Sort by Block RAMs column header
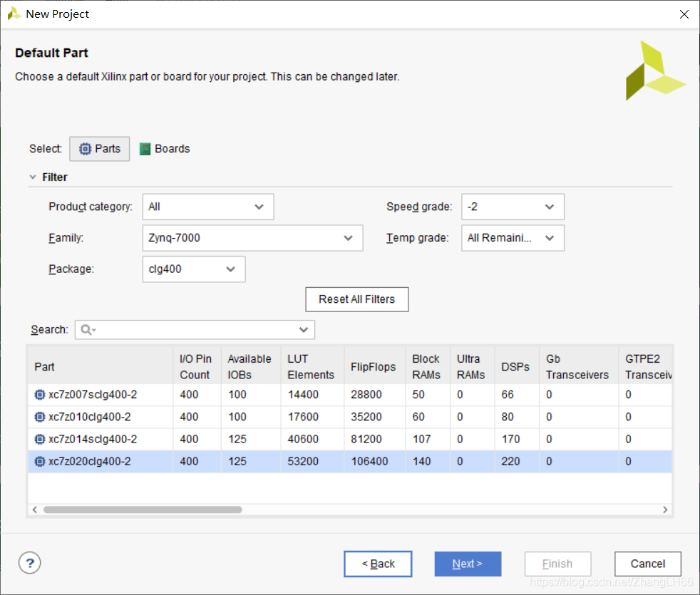Screen dimensions: 700x595 [x=428, y=366]
